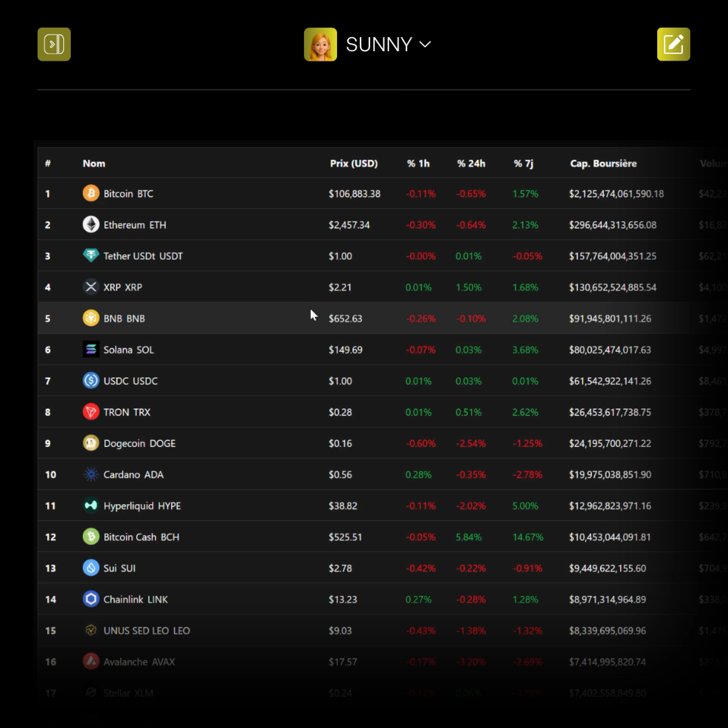Select the TRON TRX name text
Screen dimensions: 728x728
click(127, 412)
